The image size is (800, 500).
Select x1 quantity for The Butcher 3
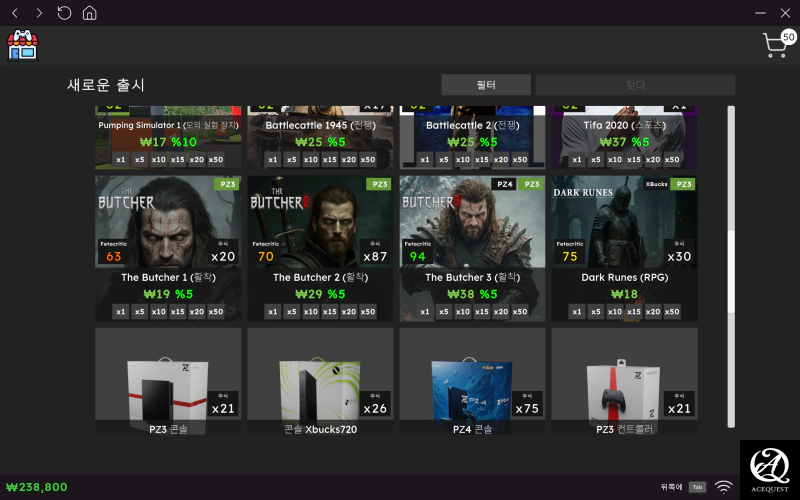pos(425,312)
